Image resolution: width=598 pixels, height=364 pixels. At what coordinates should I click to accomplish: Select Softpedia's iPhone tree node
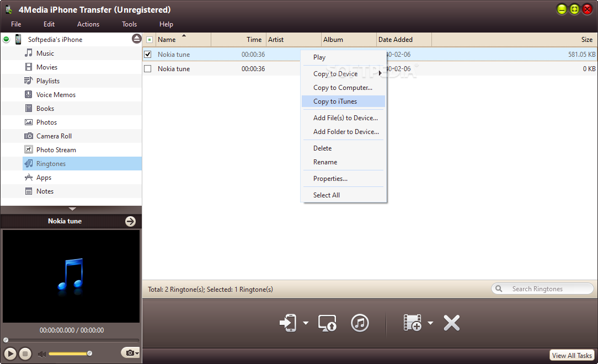[55, 40]
